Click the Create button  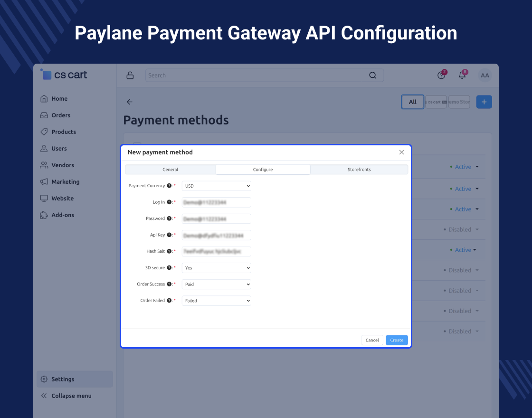(x=397, y=340)
